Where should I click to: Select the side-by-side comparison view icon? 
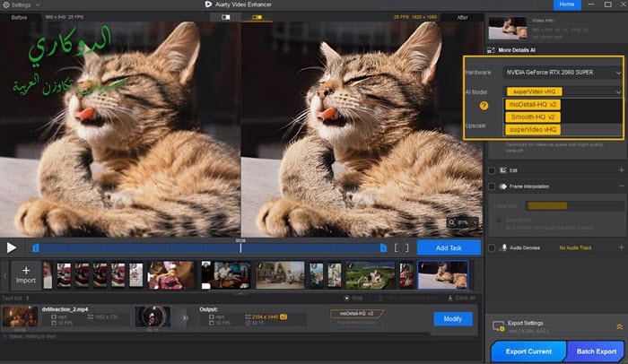(258, 17)
